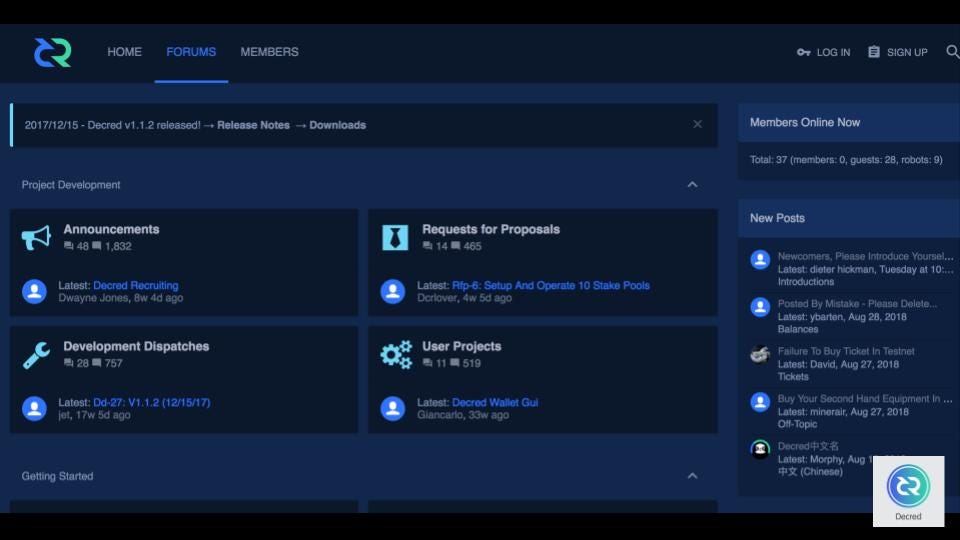Click 'Dwayne Jones, 8w 4d ago' text
Image resolution: width=960 pixels, height=540 pixels.
121,298
